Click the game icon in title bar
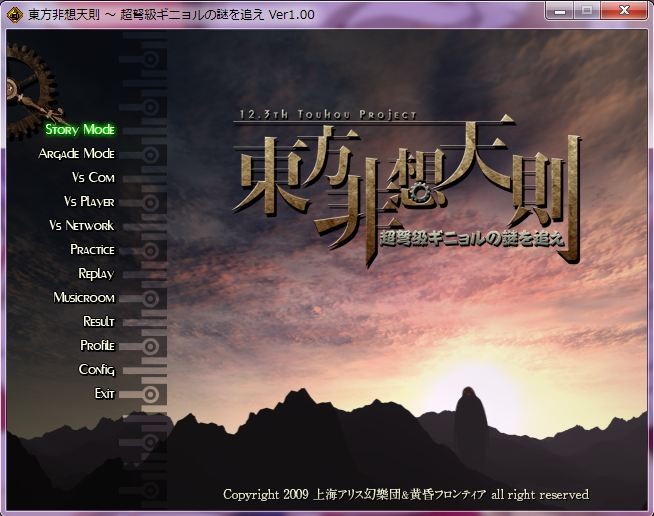Screen dimensions: 654x516 [x=14, y=15]
